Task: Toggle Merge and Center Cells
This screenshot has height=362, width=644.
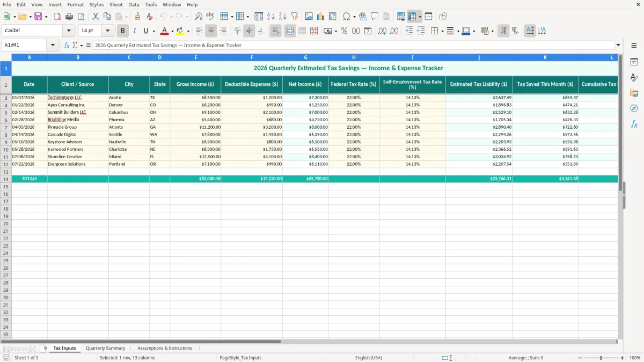Action: pyautogui.click(x=290, y=31)
